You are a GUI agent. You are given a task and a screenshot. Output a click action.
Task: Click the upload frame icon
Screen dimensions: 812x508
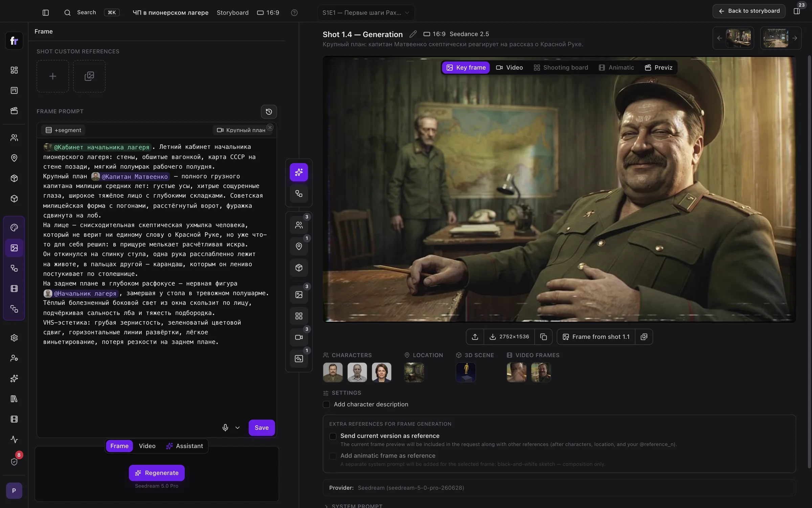(x=475, y=337)
